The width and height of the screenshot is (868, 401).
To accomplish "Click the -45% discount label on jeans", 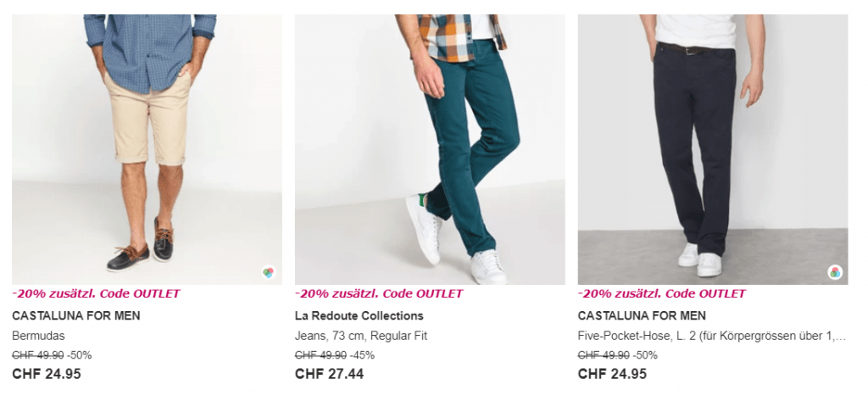I will 362,355.
